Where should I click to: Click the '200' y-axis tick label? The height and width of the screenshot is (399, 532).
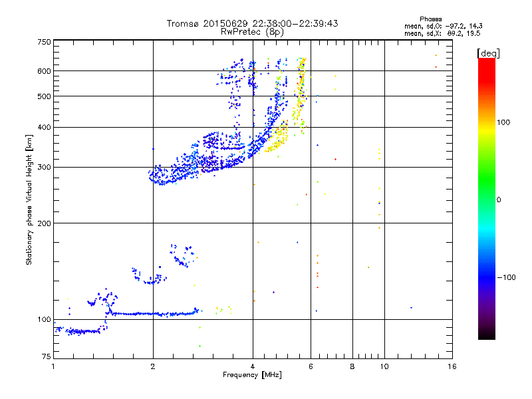[44, 223]
